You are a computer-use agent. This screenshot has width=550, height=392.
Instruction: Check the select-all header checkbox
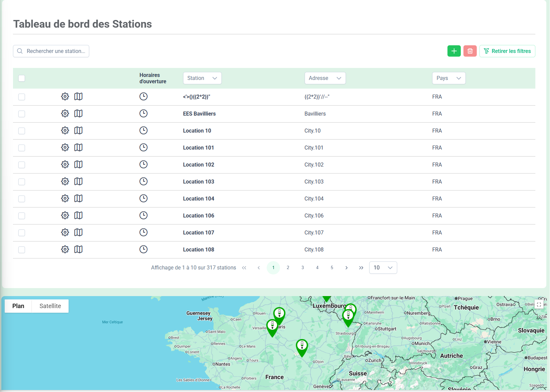pos(22,78)
